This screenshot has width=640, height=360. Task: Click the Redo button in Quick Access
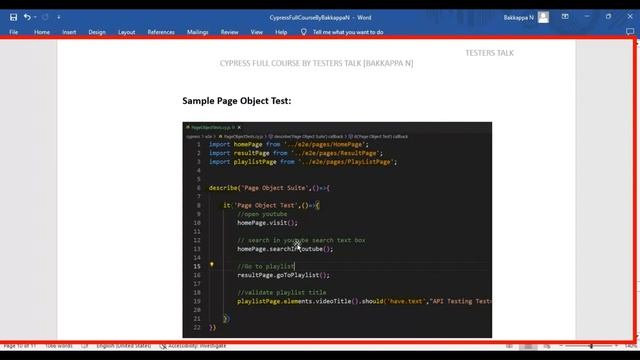[x=45, y=17]
